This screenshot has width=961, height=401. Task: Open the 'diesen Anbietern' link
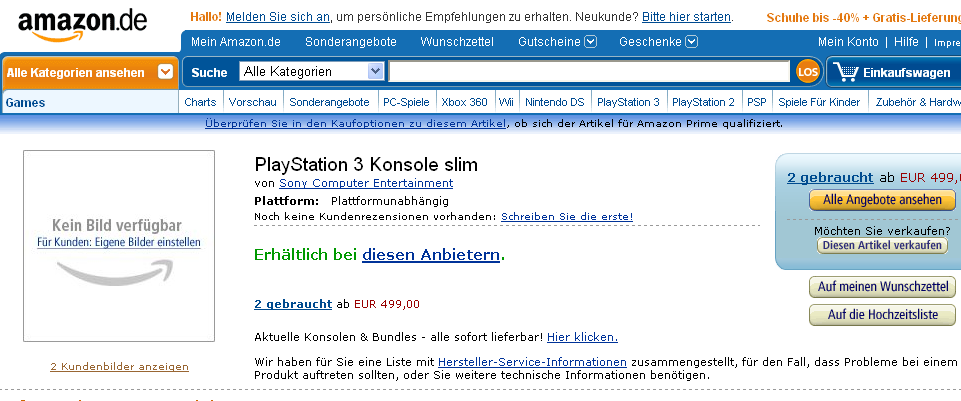pos(431,255)
